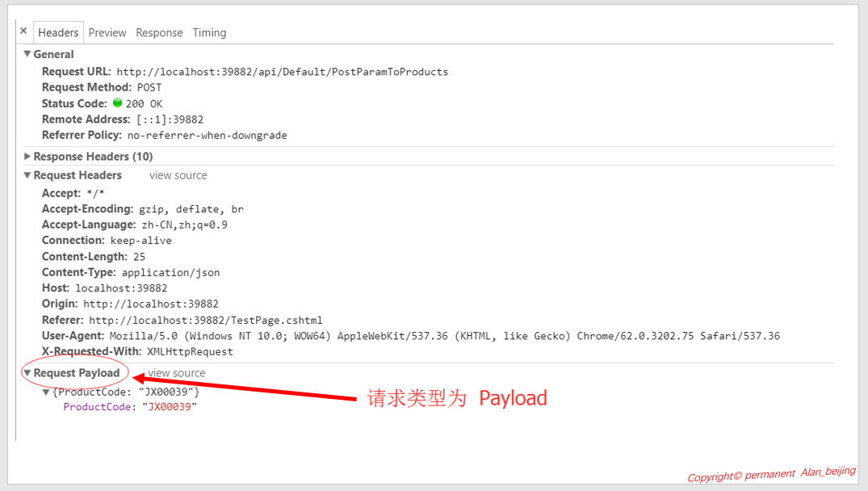Click the User-Agent Mozilla/5.0 string
868x491 pixels.
point(445,336)
